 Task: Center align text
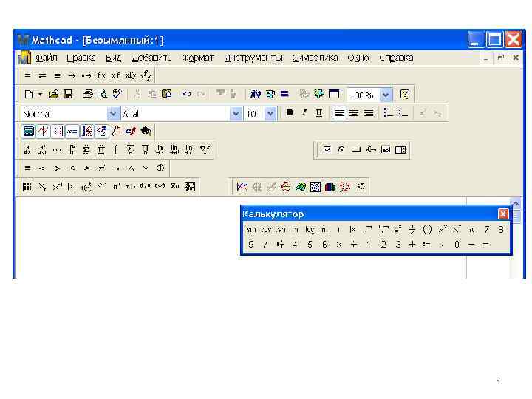[x=354, y=112]
